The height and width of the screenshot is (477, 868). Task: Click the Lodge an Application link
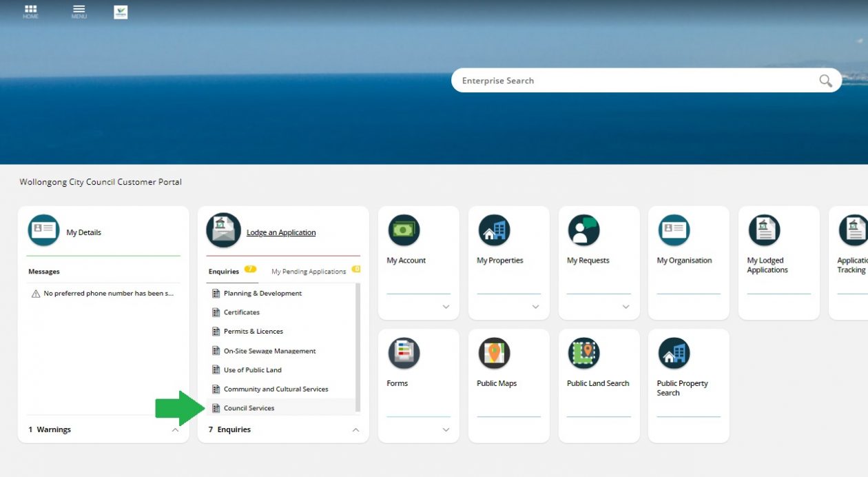point(281,232)
